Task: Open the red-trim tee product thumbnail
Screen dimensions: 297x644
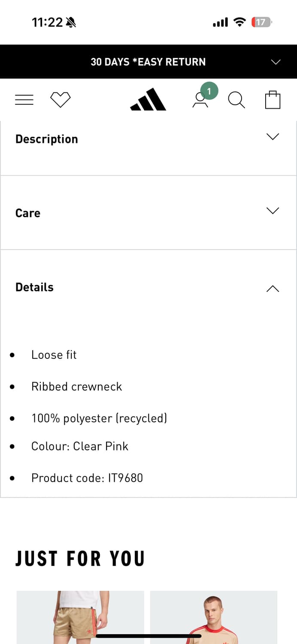Action: point(214,617)
